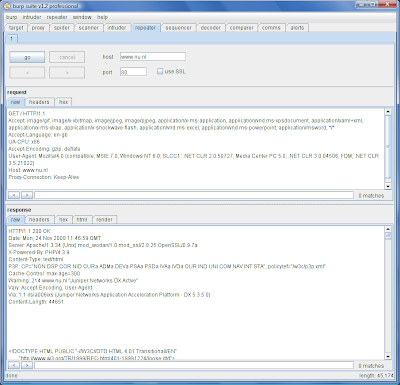
Task: Select the response raw tab
Action: 15,220
